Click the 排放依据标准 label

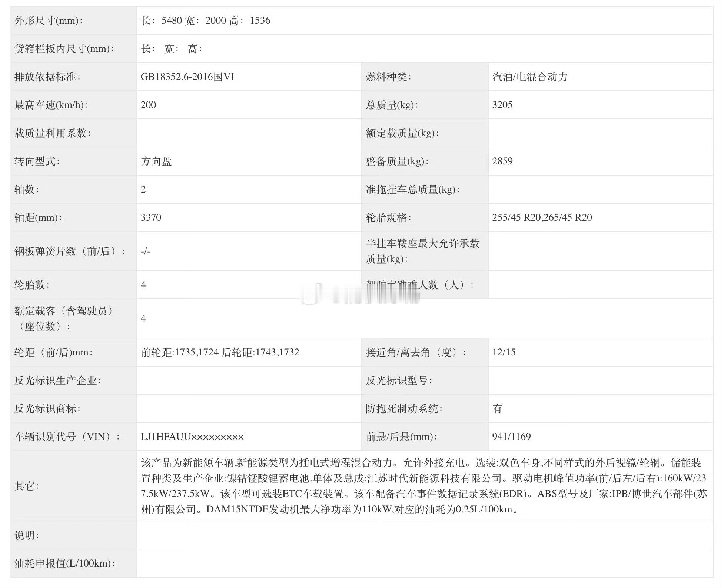(47, 77)
